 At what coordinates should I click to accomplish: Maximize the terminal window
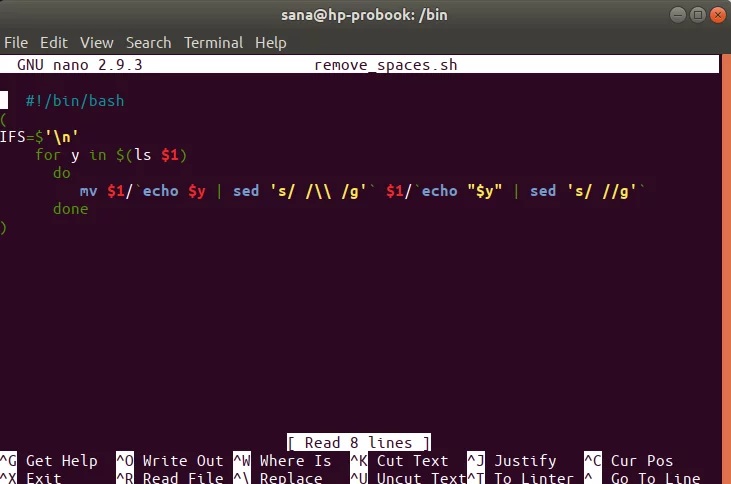(x=697, y=15)
